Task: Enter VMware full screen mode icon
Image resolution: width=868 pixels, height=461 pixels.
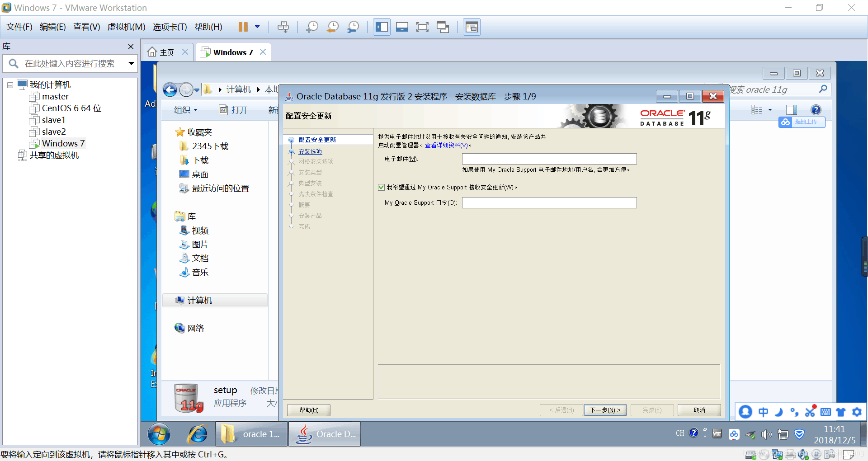Action: [422, 27]
